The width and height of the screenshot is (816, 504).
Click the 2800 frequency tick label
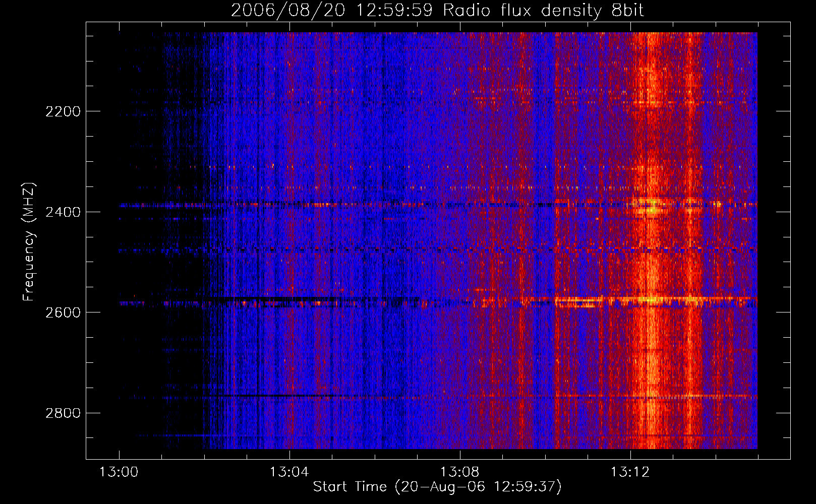pyautogui.click(x=63, y=413)
